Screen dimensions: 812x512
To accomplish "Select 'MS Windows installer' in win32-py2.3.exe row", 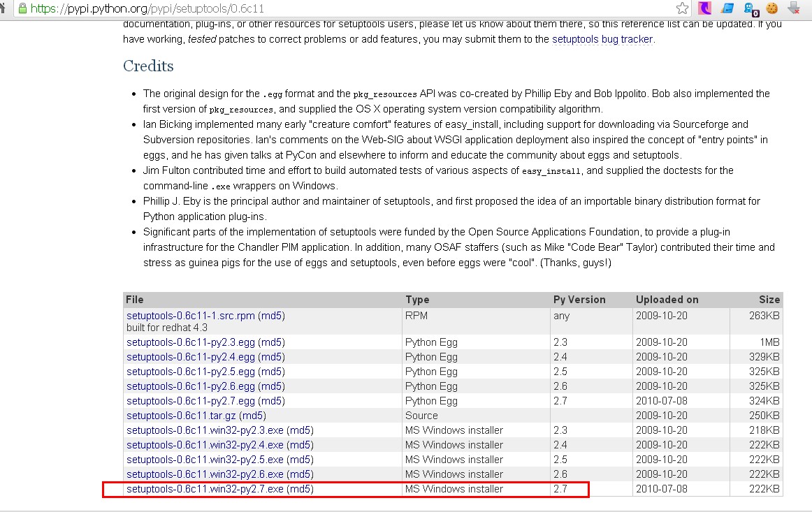I will coord(454,430).
